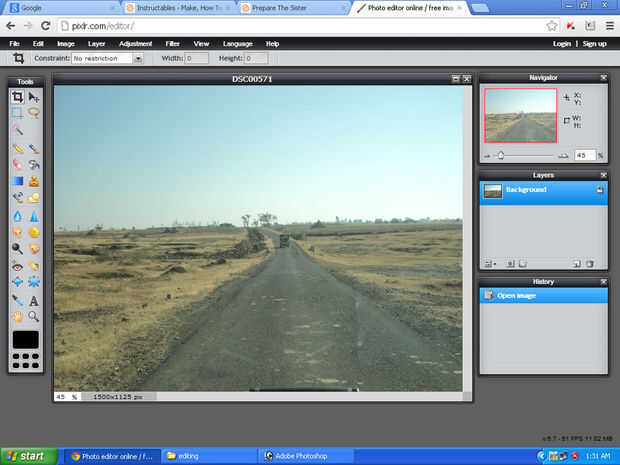620x465 pixels.
Task: Open the Adjustment menu
Action: 136,44
